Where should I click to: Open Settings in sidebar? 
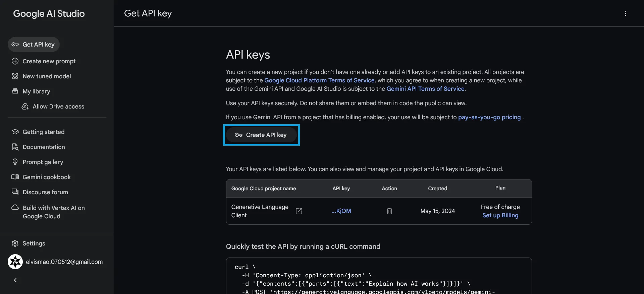[34, 243]
